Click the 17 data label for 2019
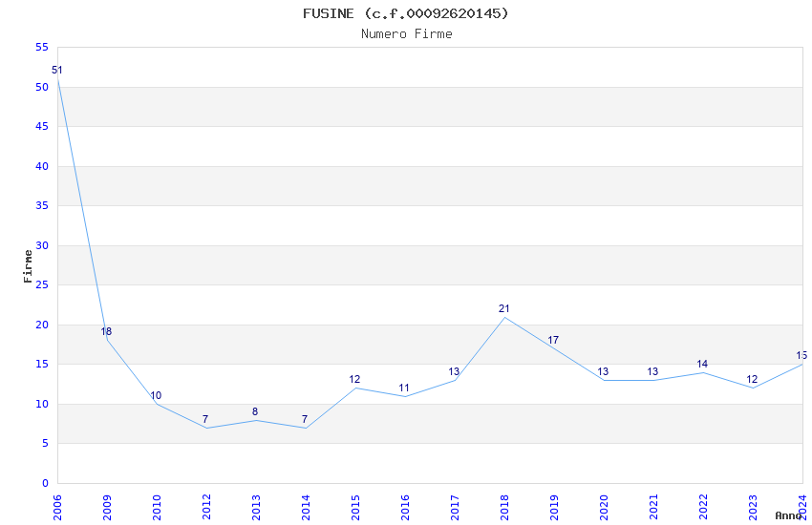 (x=553, y=341)
